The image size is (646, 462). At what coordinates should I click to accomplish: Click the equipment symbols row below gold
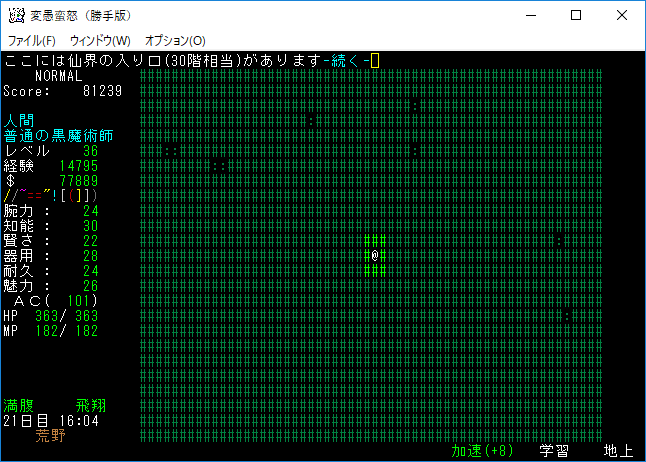click(x=51, y=196)
